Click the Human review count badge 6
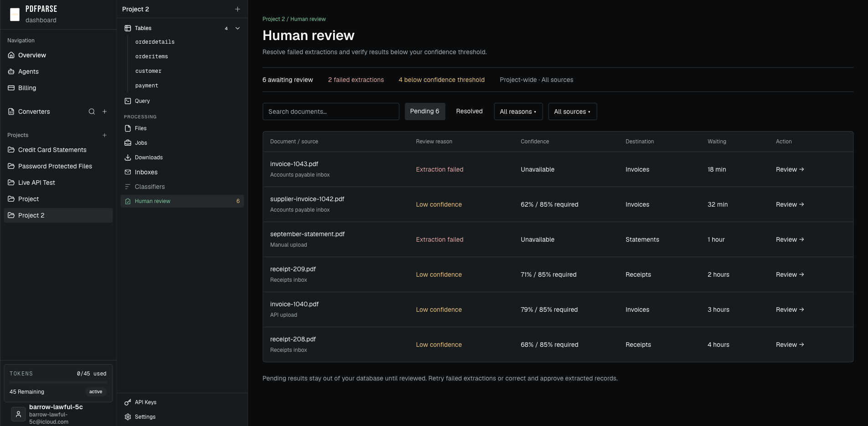 pyautogui.click(x=238, y=201)
